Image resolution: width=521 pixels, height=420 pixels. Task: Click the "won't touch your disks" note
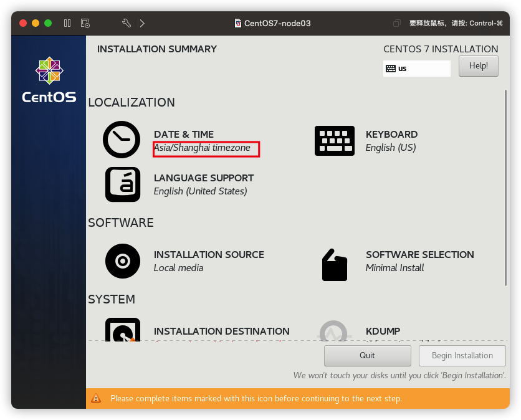[399, 376]
